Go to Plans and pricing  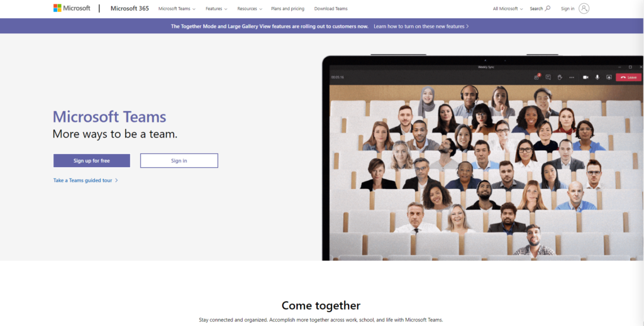(287, 9)
